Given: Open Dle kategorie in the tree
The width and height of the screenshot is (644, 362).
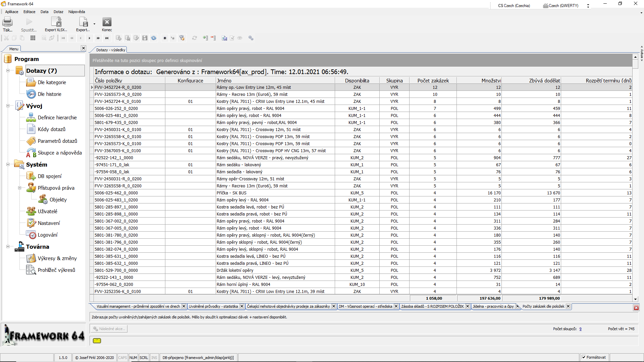Looking at the screenshot, I should click(x=52, y=82).
